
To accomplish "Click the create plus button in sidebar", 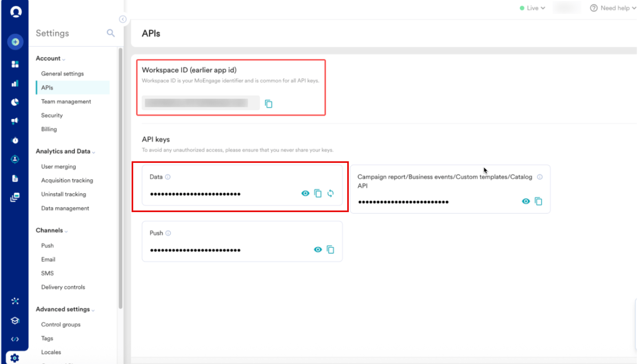I will coord(15,42).
